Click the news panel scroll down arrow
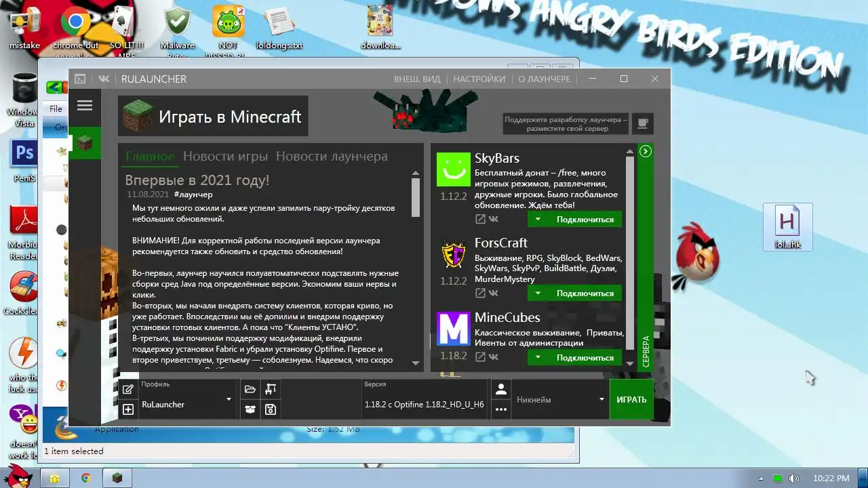This screenshot has width=868, height=488. (x=416, y=364)
